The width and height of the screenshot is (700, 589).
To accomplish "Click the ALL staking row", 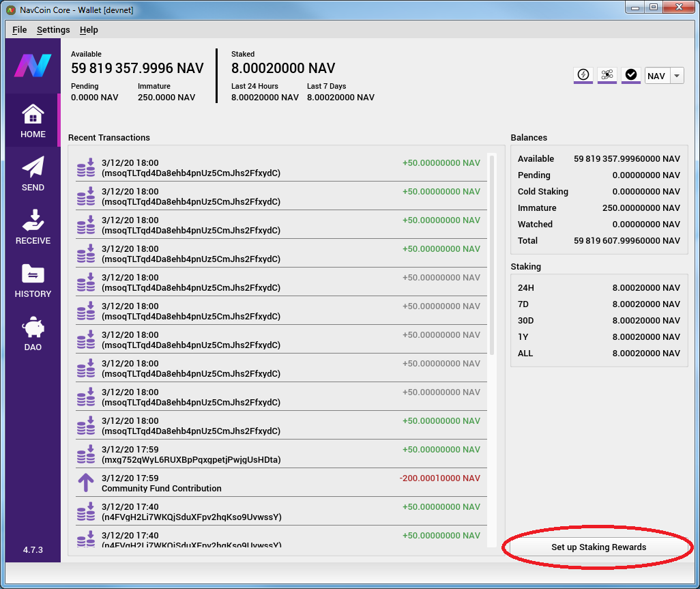I will point(598,354).
